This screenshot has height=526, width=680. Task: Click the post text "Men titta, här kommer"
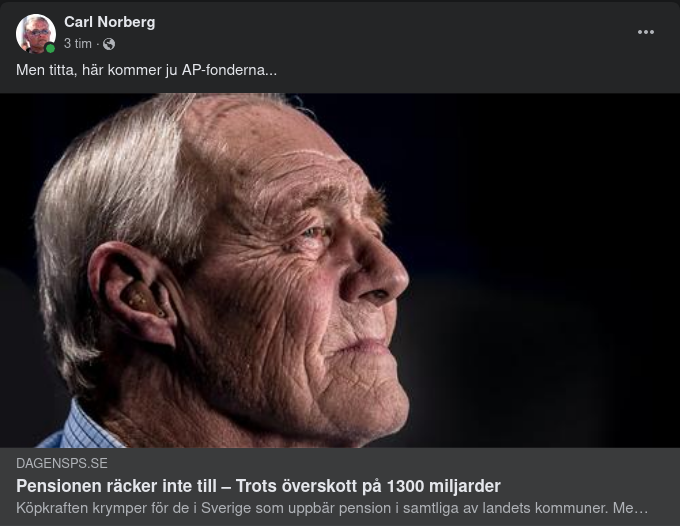pos(90,71)
